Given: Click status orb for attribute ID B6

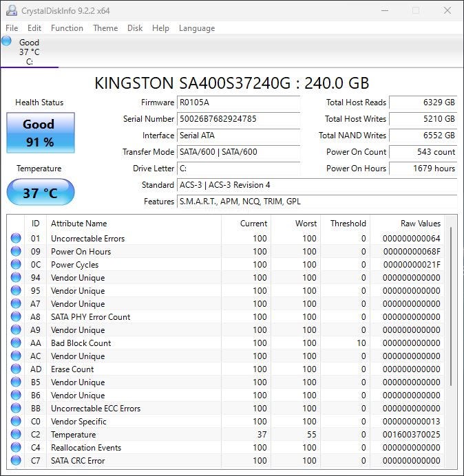Looking at the screenshot, I should 16,395.
